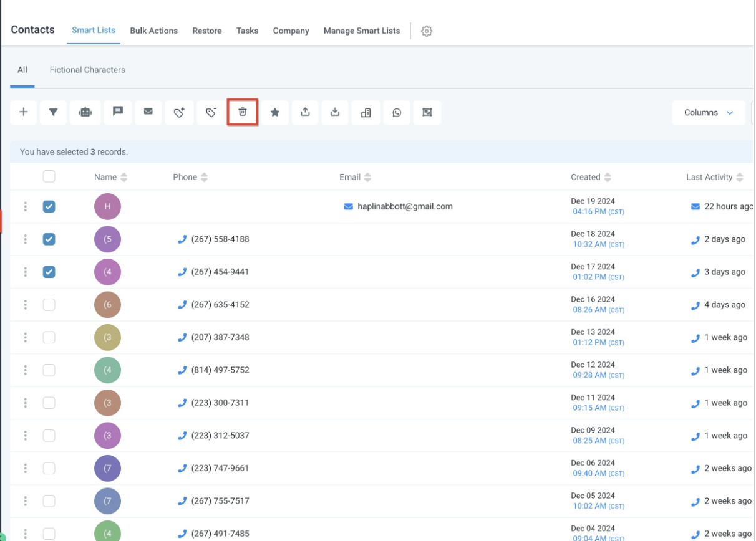Send email via envelope toolbar icon
The image size is (756, 541).
[148, 112]
